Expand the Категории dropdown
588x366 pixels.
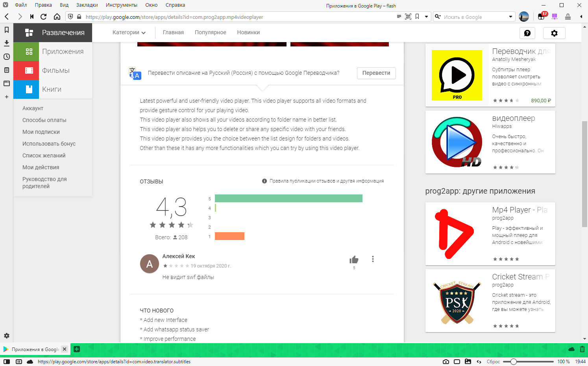tap(129, 32)
